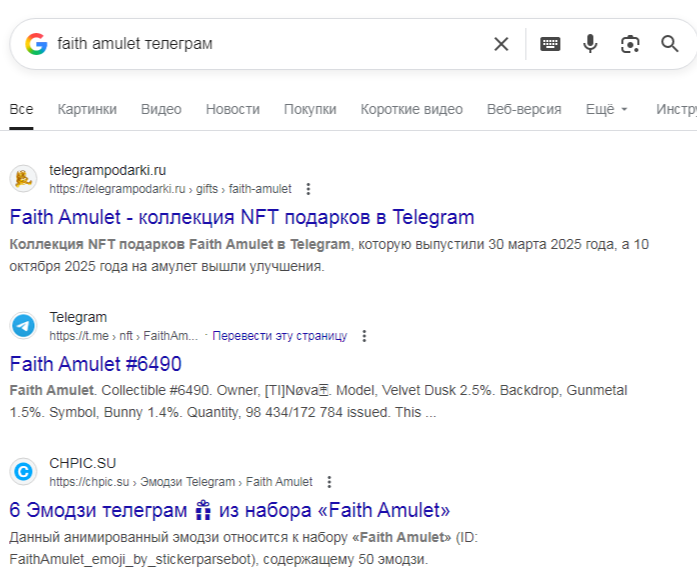Image resolution: width=697 pixels, height=585 pixels.
Task: Start voice search with microphone icon
Action: tap(590, 44)
